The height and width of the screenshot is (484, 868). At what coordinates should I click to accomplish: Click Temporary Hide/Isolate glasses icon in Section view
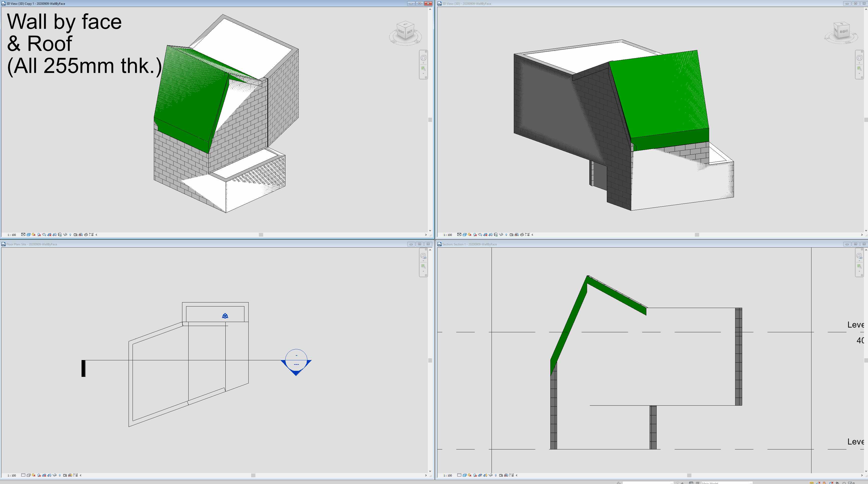(x=491, y=475)
